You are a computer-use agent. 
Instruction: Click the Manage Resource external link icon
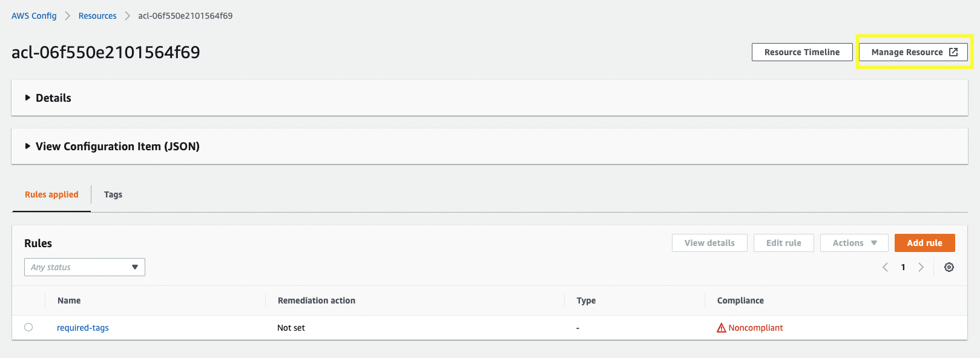point(953,52)
